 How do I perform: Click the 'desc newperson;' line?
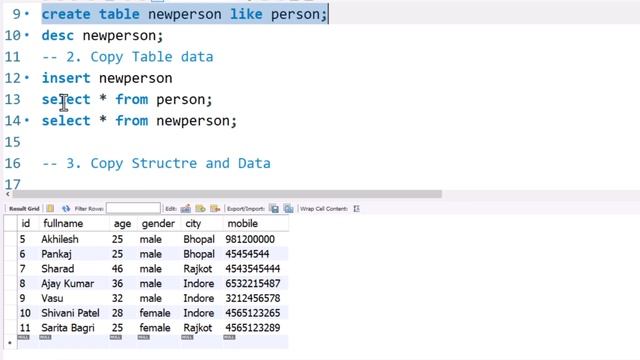(102, 36)
